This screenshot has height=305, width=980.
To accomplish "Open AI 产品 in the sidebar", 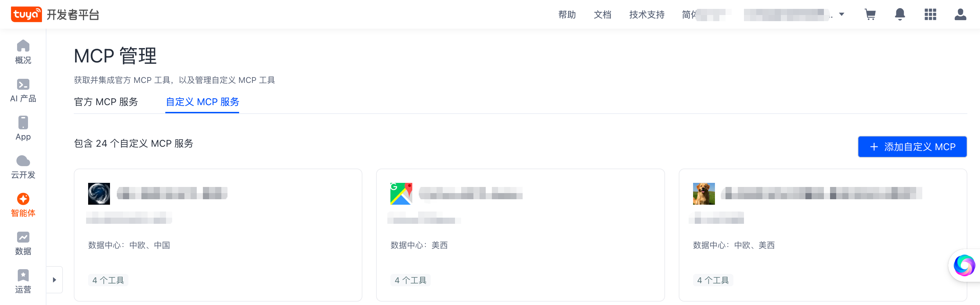I will pyautogui.click(x=23, y=90).
